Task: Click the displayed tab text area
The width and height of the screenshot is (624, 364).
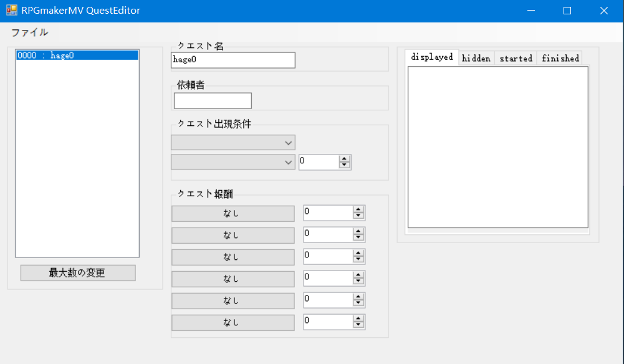Action: (x=498, y=147)
